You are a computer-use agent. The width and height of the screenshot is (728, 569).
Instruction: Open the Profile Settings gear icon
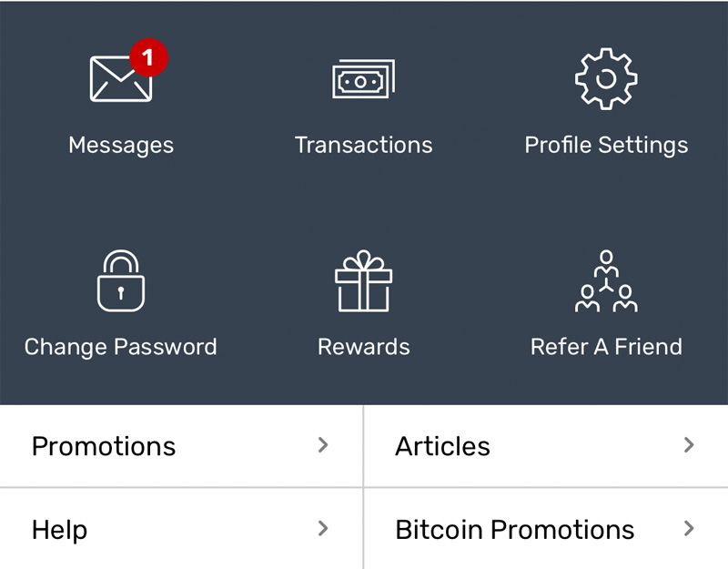pyautogui.click(x=606, y=78)
